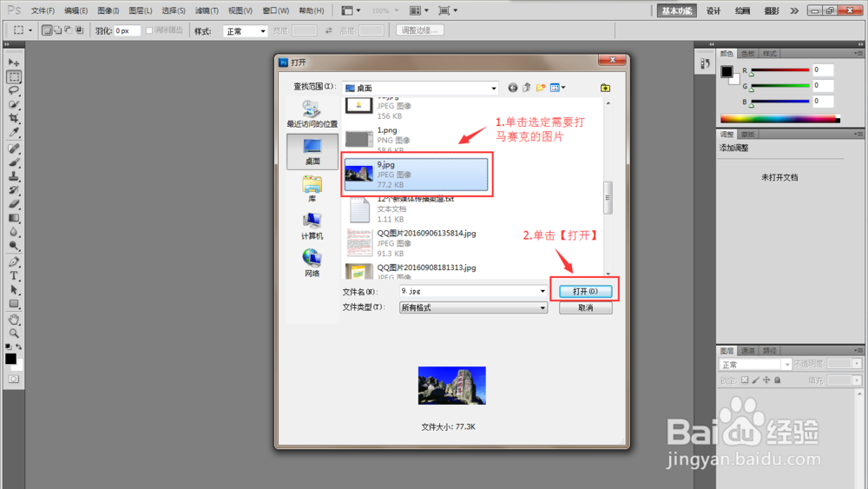Open the 文件(F) menu
The width and height of the screenshot is (868, 489).
pyautogui.click(x=43, y=10)
